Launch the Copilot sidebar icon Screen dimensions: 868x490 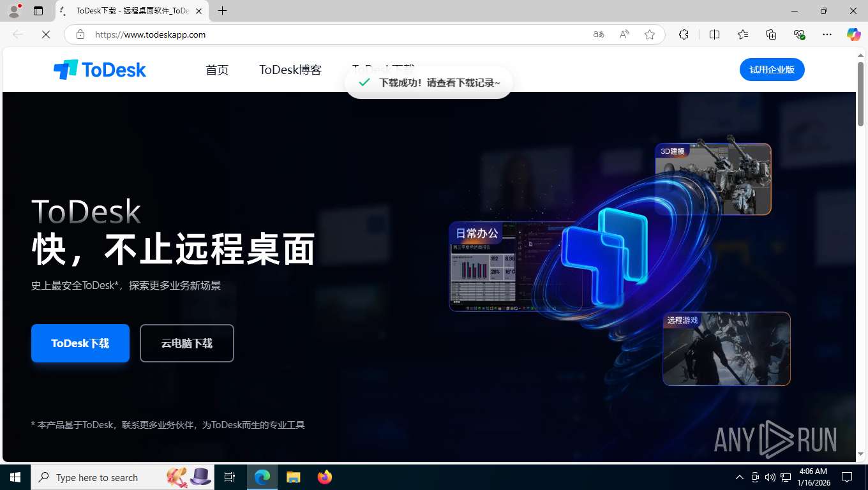853,34
